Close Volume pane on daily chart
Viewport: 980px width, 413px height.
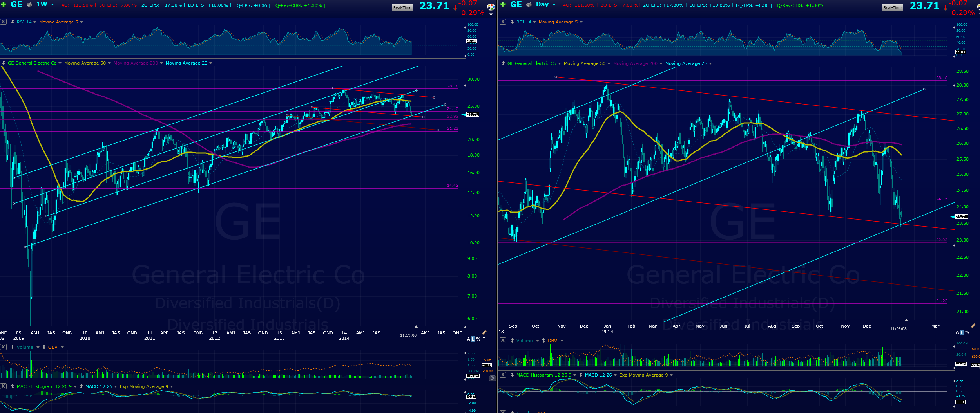(x=503, y=341)
